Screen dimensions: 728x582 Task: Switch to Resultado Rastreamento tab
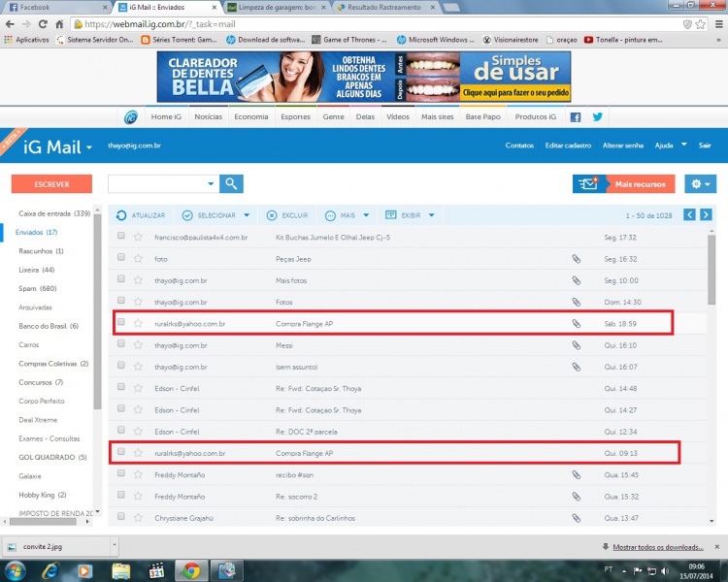(386, 7)
